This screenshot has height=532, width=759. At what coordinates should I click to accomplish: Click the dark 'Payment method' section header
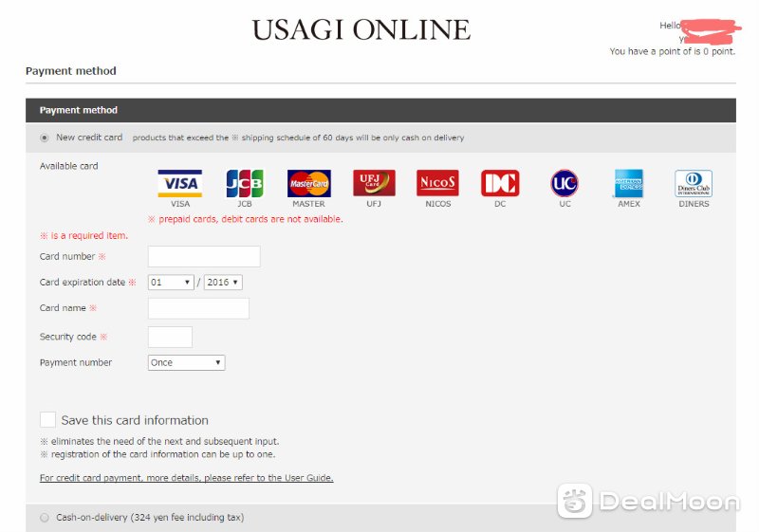pos(380,110)
